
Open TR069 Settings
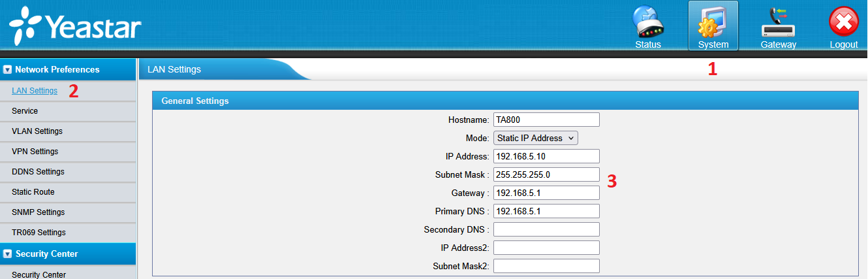(39, 233)
